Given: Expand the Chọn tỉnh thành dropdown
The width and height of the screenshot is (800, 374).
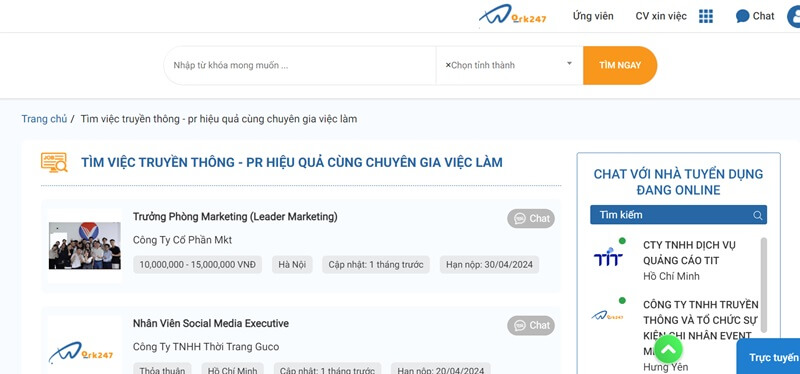Looking at the screenshot, I should point(569,64).
